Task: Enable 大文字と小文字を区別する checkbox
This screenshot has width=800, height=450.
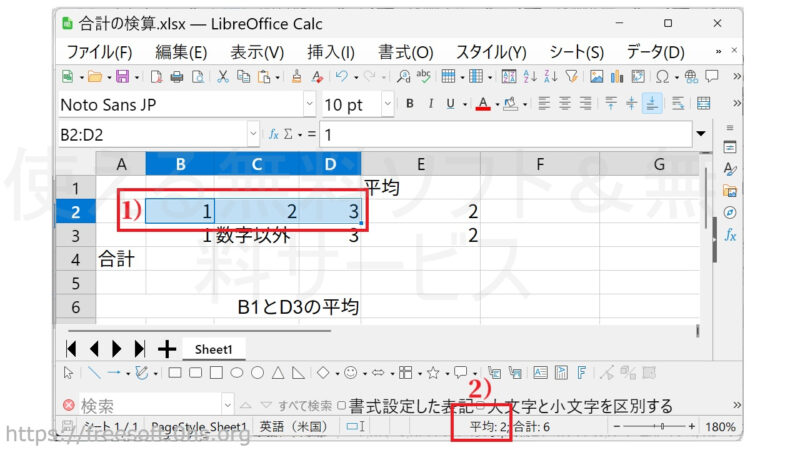Action: coord(480,406)
